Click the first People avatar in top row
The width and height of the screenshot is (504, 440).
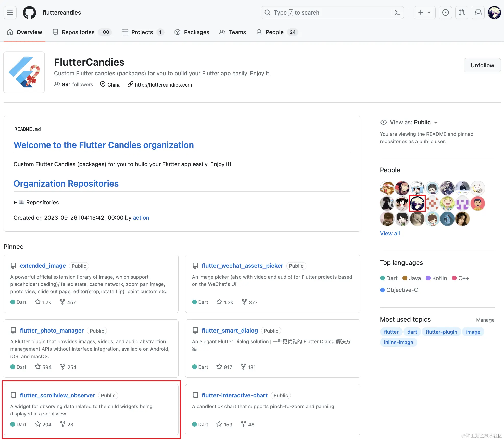coord(387,188)
